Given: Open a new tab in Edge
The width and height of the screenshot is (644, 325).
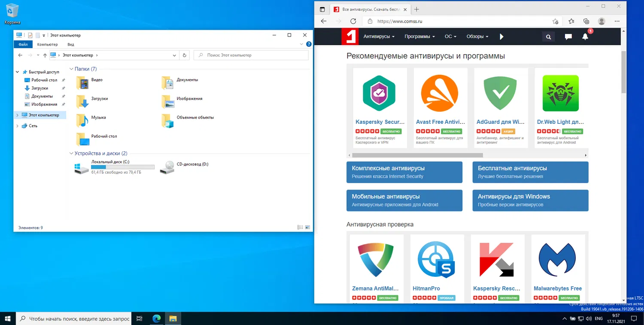Looking at the screenshot, I should tap(416, 9).
